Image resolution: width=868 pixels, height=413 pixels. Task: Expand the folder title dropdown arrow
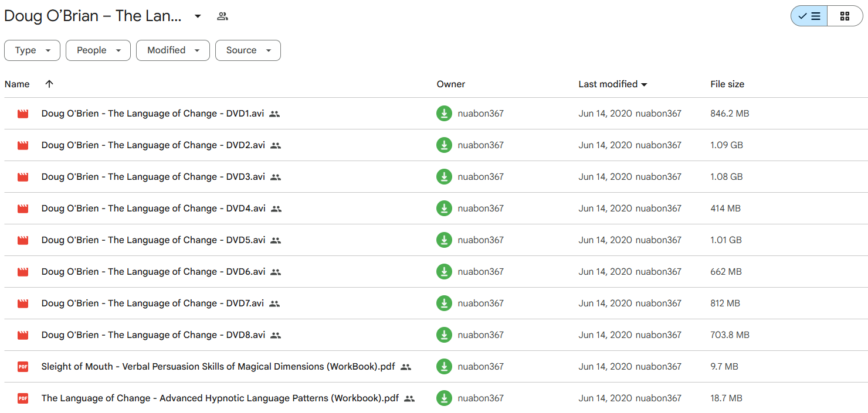(198, 16)
